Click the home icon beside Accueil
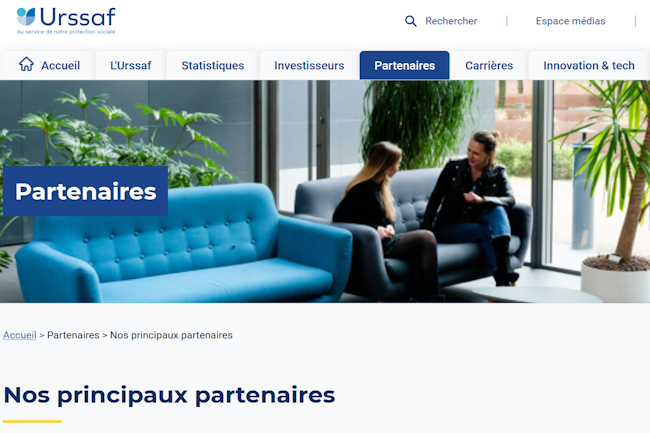The width and height of the screenshot is (650, 433). tap(26, 64)
